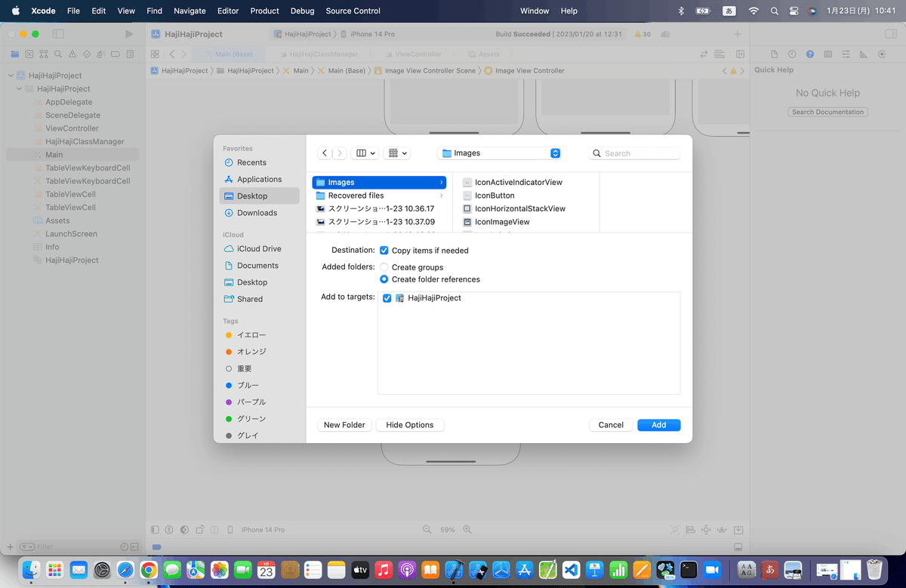Select the Images folder row

[x=379, y=182]
